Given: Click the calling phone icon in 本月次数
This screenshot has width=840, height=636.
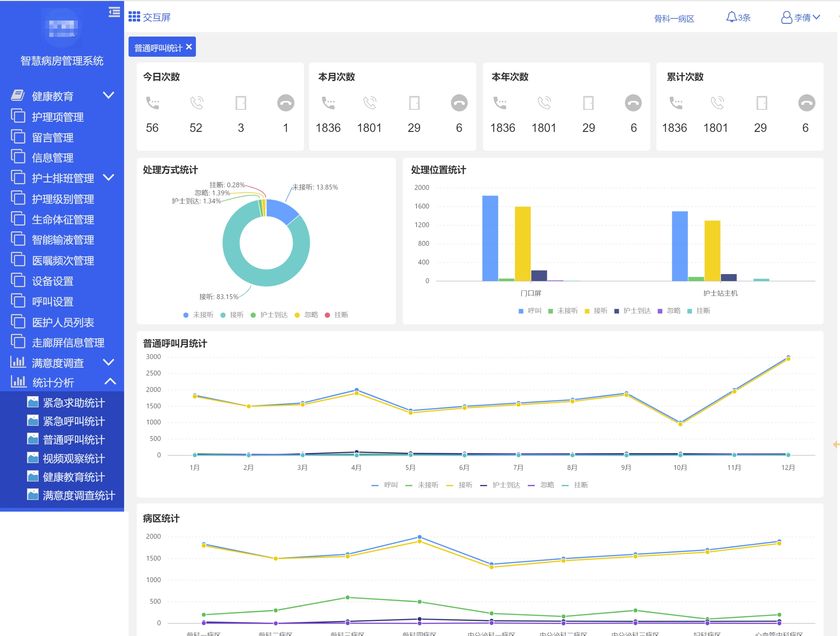Looking at the screenshot, I should 329,103.
